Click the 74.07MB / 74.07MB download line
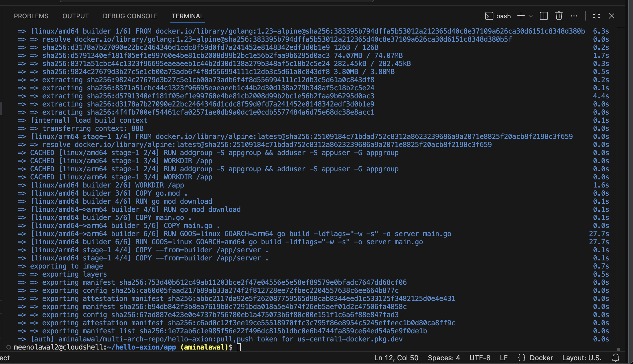Viewport: 633px width, 364px height. [x=210, y=56]
